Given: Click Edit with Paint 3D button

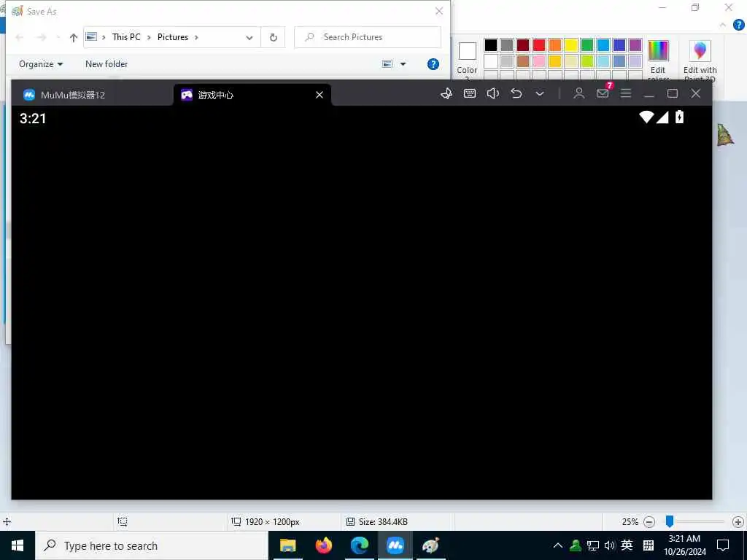Looking at the screenshot, I should 700,59.
